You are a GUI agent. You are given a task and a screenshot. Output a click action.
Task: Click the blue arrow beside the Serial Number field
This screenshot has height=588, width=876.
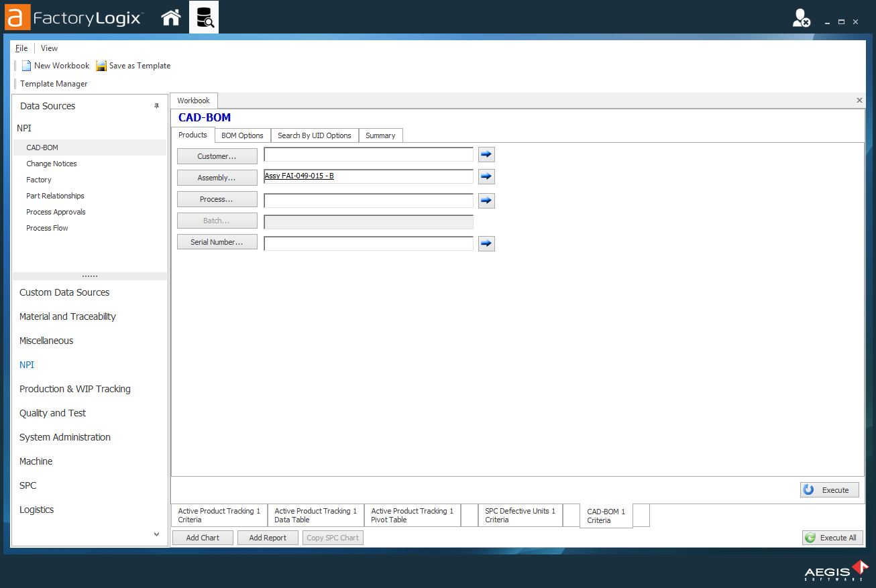486,243
